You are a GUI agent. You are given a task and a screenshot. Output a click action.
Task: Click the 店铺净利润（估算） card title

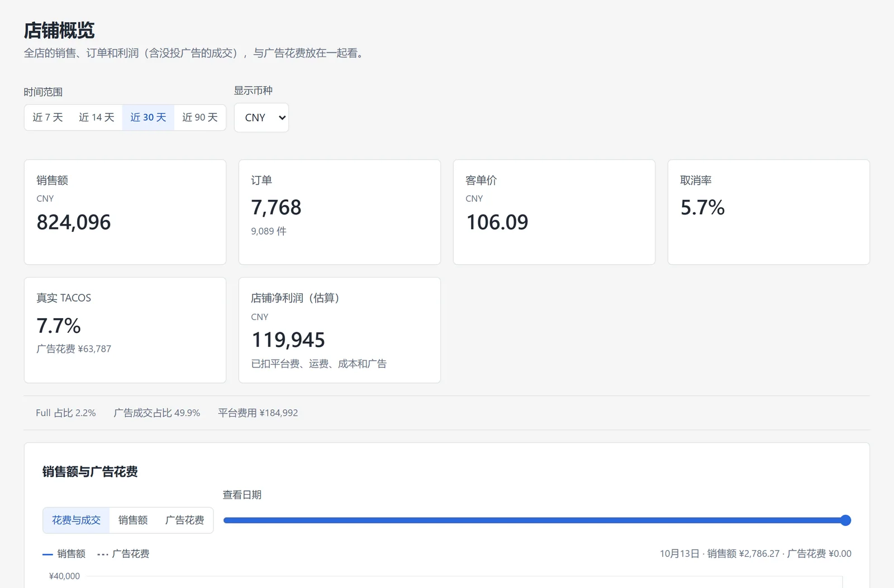298,298
